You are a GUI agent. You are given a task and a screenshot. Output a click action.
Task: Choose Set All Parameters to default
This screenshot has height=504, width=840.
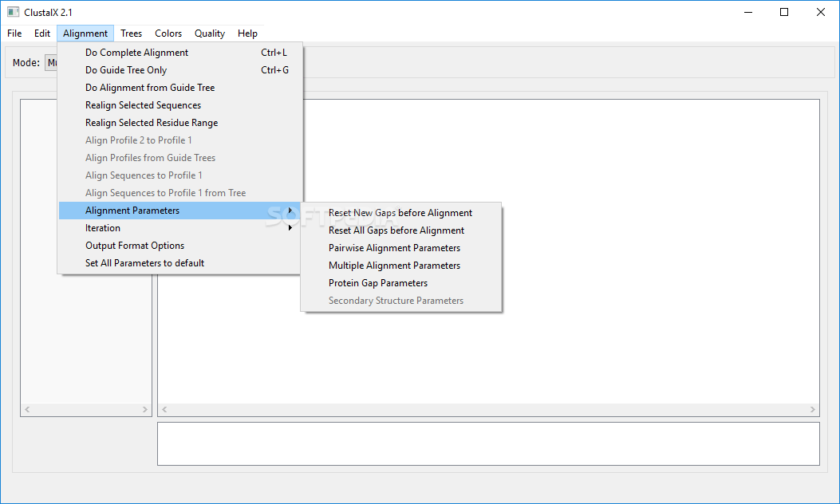click(x=180, y=263)
